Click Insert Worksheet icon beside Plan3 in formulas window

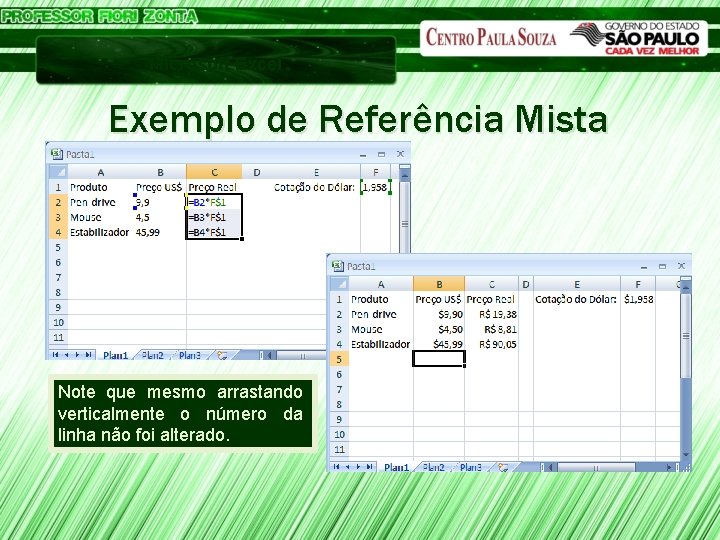click(223, 355)
